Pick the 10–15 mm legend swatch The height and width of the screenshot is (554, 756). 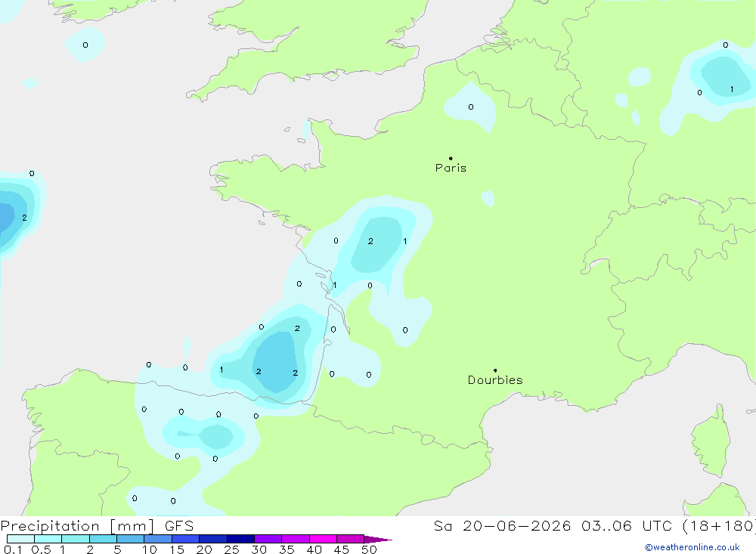pyautogui.click(x=158, y=539)
